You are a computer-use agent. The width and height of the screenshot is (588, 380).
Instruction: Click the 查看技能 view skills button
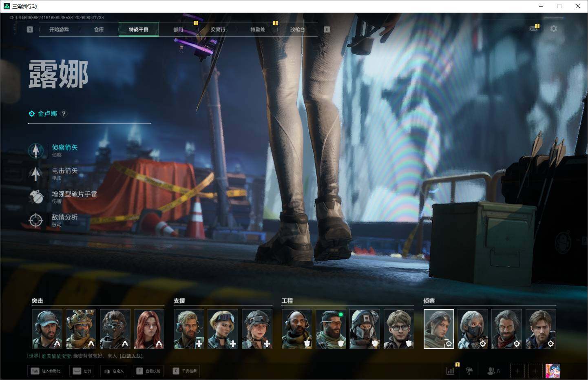[x=148, y=371]
